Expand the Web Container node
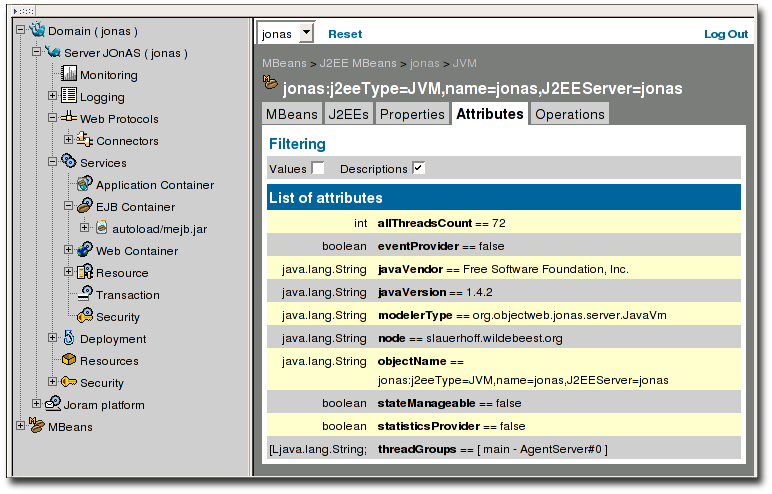 (69, 250)
